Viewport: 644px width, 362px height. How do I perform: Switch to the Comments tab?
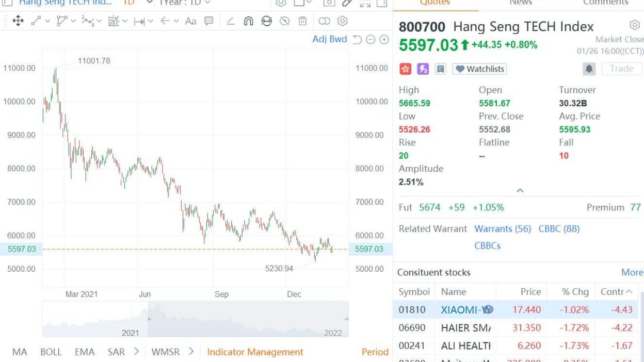[x=606, y=3]
